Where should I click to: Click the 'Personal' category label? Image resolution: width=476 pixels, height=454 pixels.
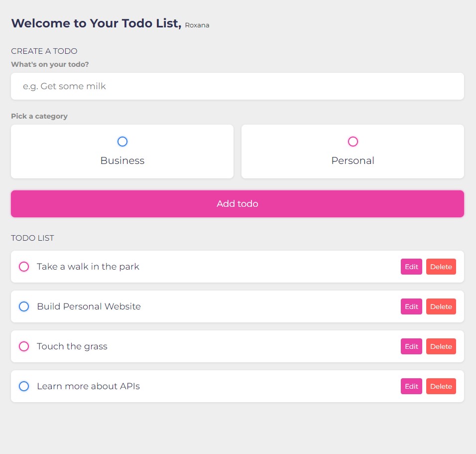[353, 160]
